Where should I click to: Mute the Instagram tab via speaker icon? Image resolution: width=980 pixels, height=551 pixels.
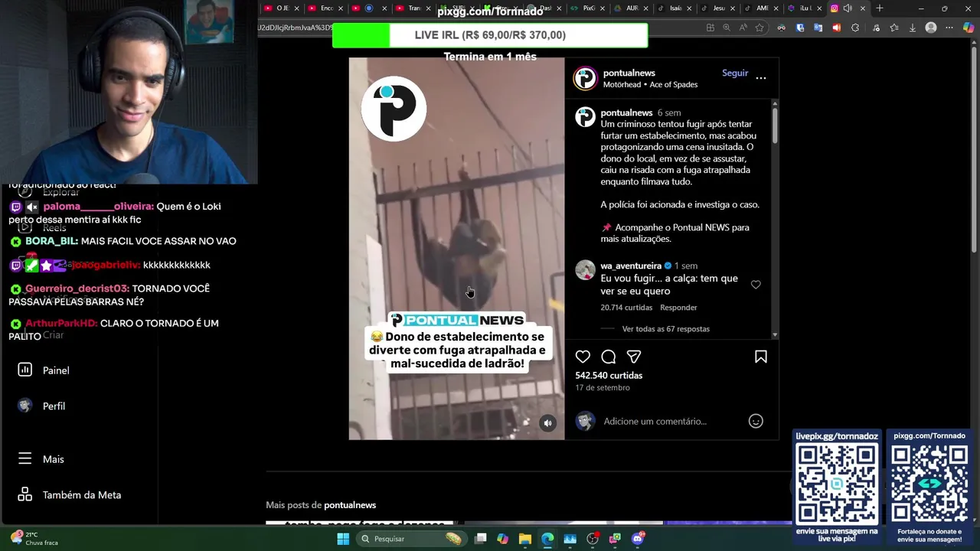click(x=848, y=8)
